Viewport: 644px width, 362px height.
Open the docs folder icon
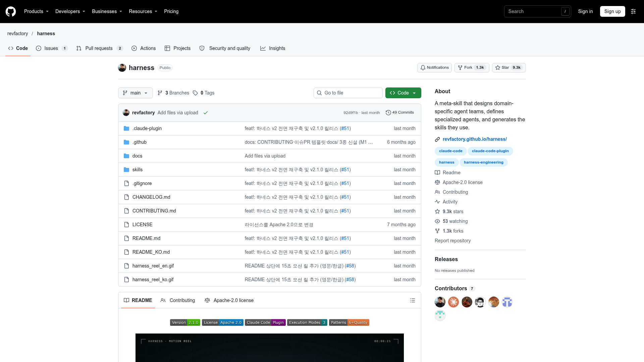click(x=126, y=156)
